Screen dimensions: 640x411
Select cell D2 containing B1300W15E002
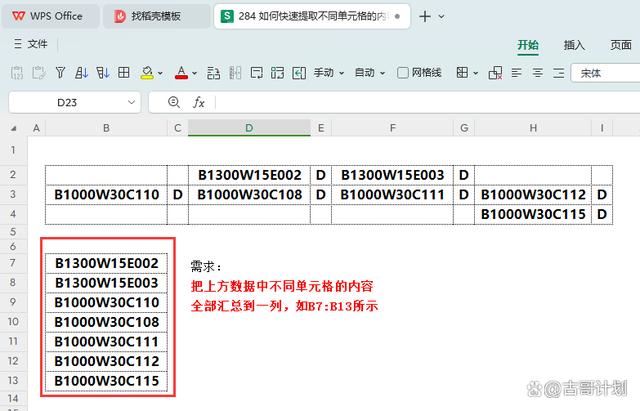(x=249, y=175)
